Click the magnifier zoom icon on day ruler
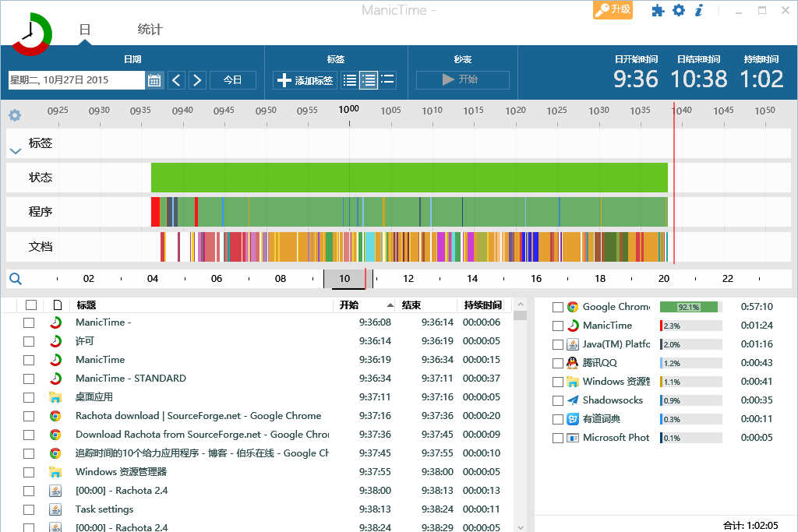 pos(16,279)
